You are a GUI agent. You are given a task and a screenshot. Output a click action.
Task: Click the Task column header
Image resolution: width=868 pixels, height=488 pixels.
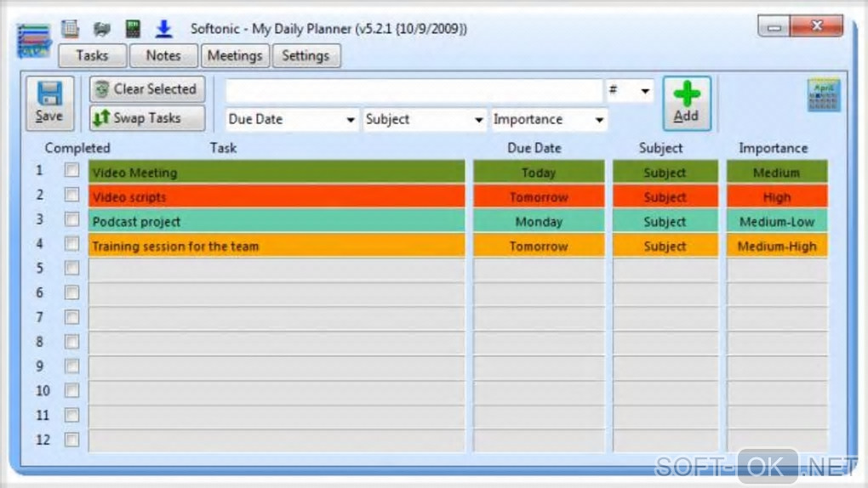coord(223,148)
